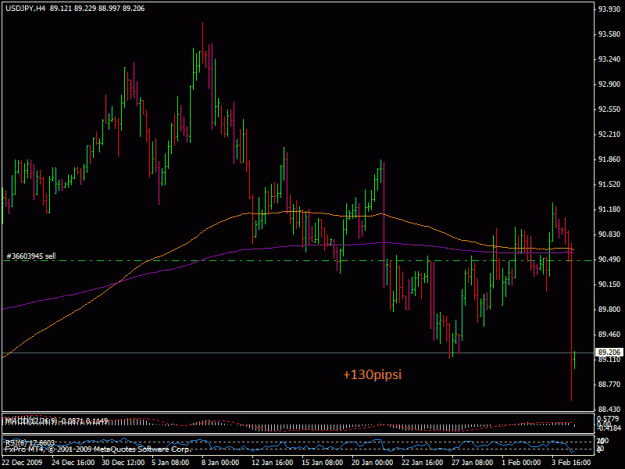The height and width of the screenshot is (469, 625).
Task: Select the '#36603945 sell' order label
Action: [x=31, y=256]
